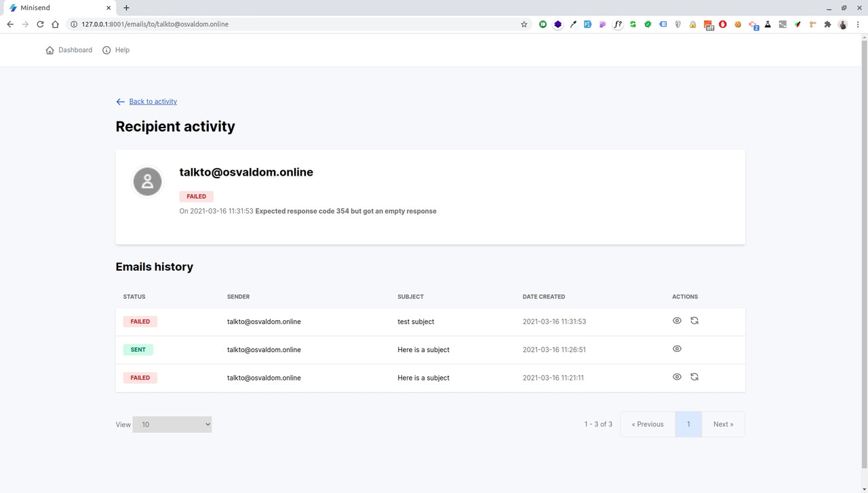Select page 1 in the pagination bar
Image resolution: width=868 pixels, height=493 pixels.
pyautogui.click(x=688, y=424)
